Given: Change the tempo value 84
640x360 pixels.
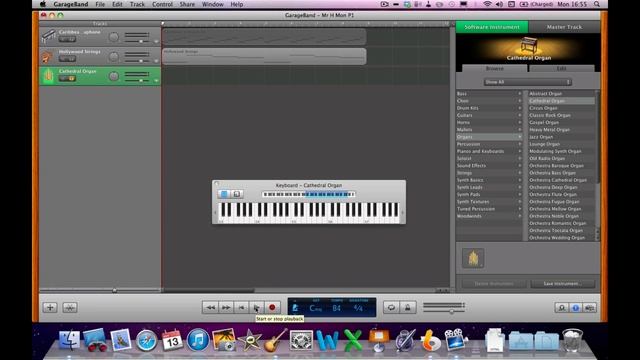Looking at the screenshot, I should click(x=336, y=308).
